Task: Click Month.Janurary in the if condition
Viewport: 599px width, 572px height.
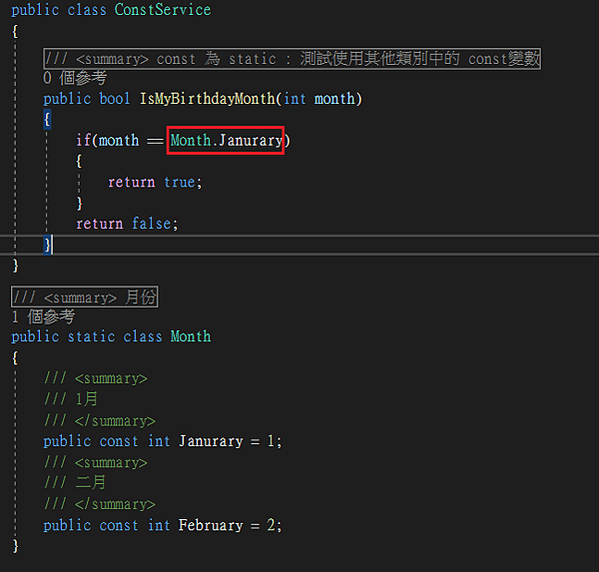Action: tap(226, 140)
